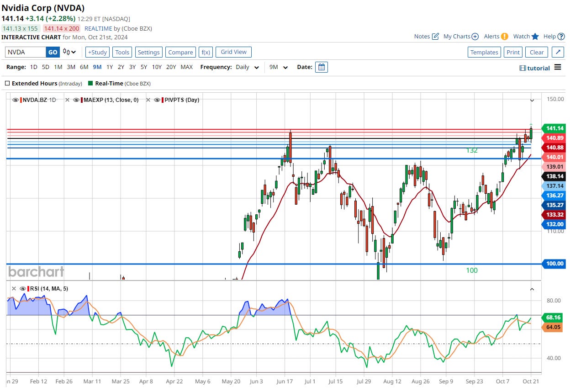Select the 5Y range
Screen dimensions: 570x392
click(x=144, y=67)
